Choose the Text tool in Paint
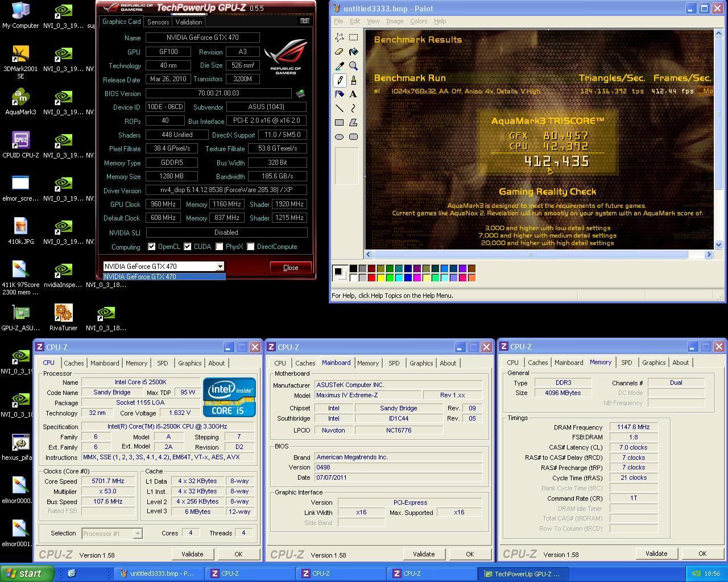Viewport: 728px width, 582px height. [x=353, y=94]
